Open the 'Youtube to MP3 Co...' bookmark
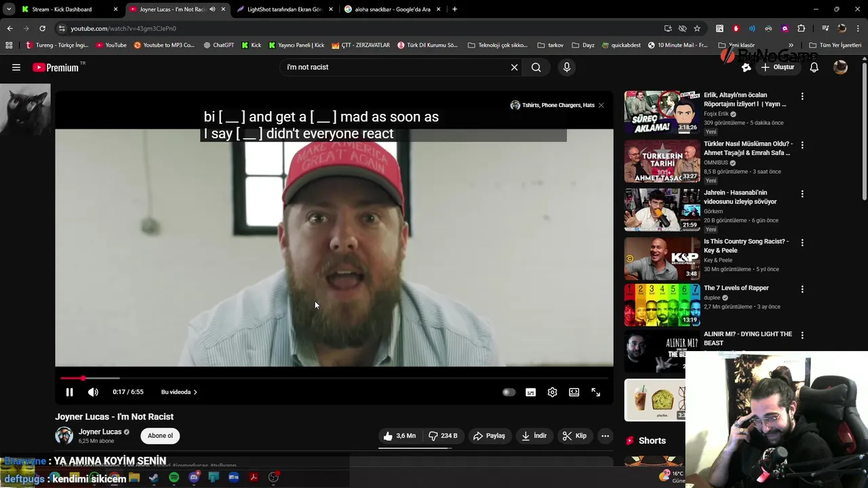 [x=164, y=45]
